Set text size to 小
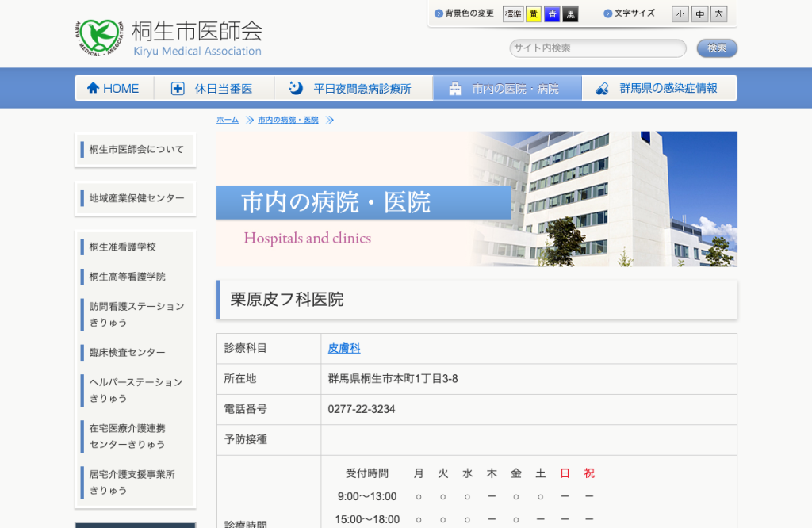 [680, 14]
